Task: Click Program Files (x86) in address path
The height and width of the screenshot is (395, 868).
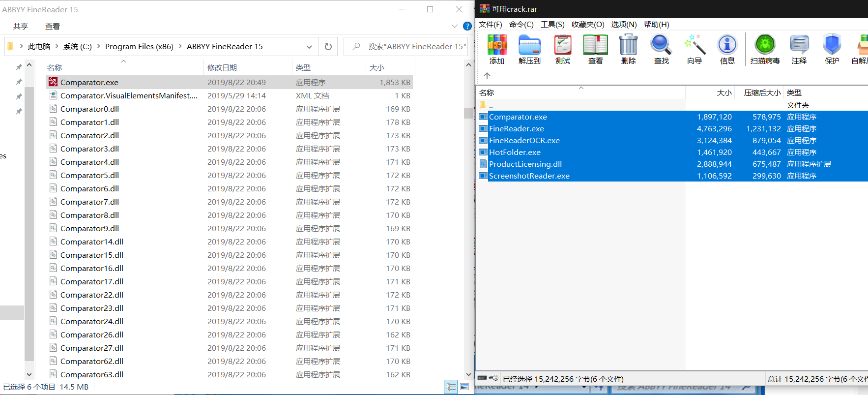Action: 139,46
